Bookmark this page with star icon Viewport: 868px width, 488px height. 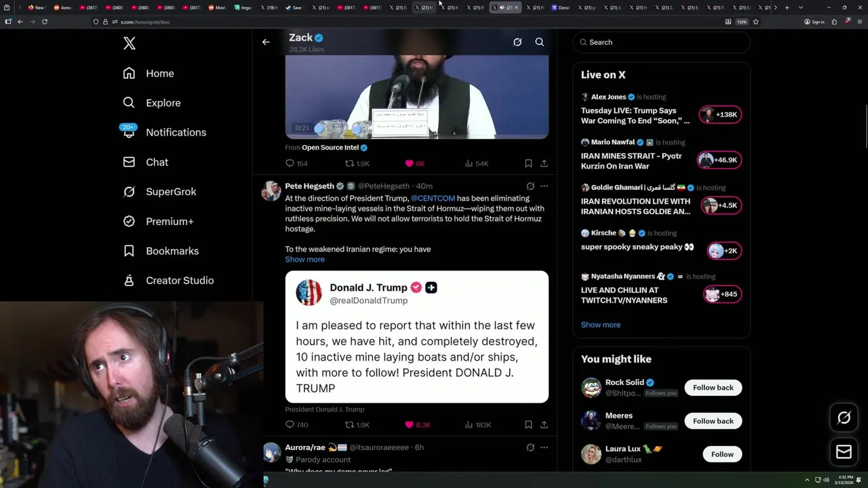[755, 22]
